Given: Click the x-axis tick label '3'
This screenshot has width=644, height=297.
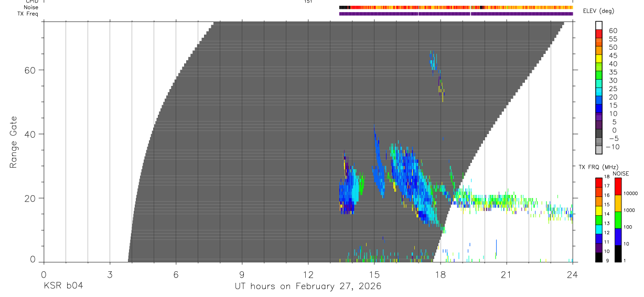Looking at the screenshot, I should [x=110, y=274].
